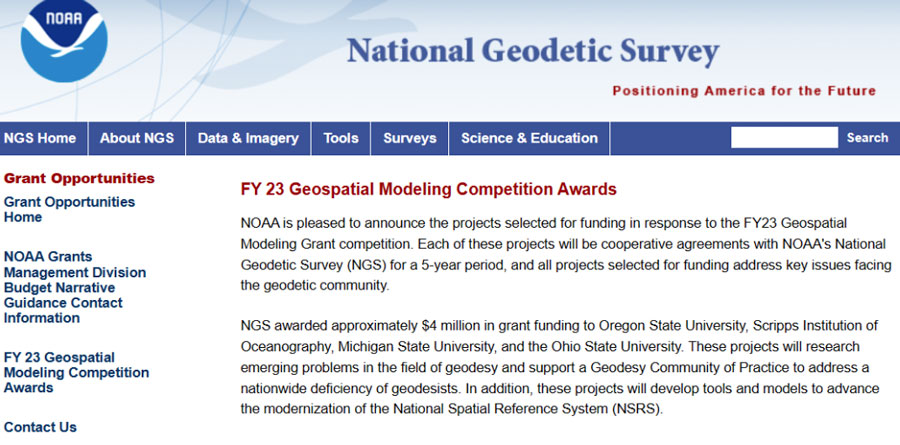Image resolution: width=900 pixels, height=445 pixels.
Task: Open the Surveys navigation menu
Action: 410,138
